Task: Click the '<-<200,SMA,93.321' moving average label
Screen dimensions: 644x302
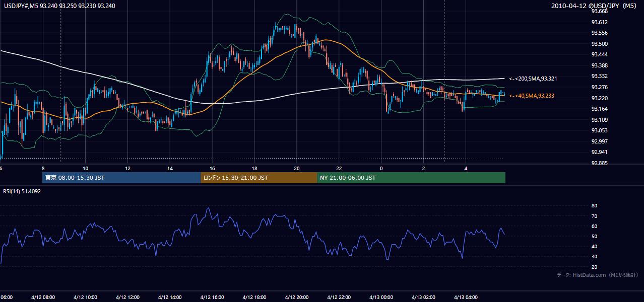Action: [533, 79]
